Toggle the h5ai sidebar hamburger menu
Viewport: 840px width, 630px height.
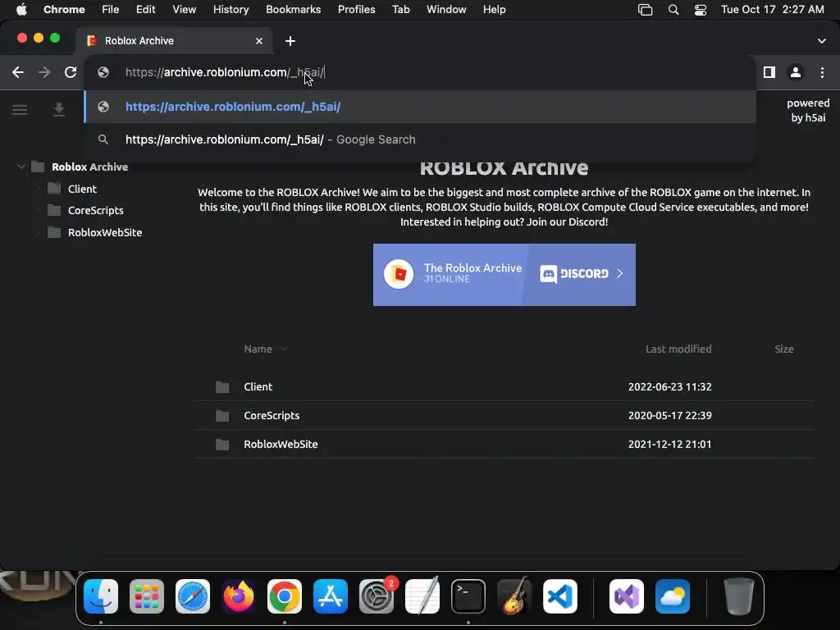pyautogui.click(x=20, y=110)
